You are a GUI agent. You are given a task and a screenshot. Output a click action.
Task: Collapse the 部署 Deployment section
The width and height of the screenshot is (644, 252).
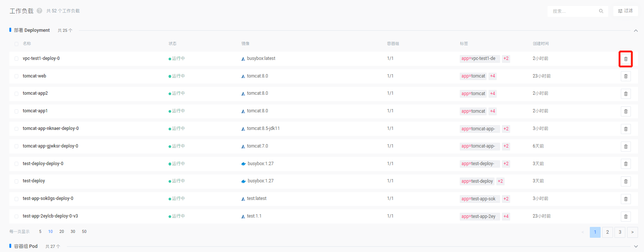(x=636, y=31)
